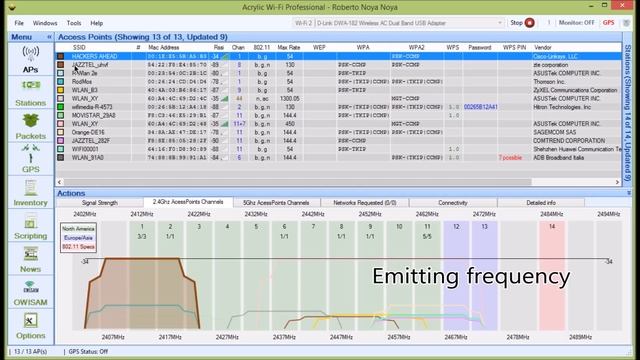Screen dimensions: 640x360
Task: Pin the Actions panel with corner icon
Action: tap(629, 193)
